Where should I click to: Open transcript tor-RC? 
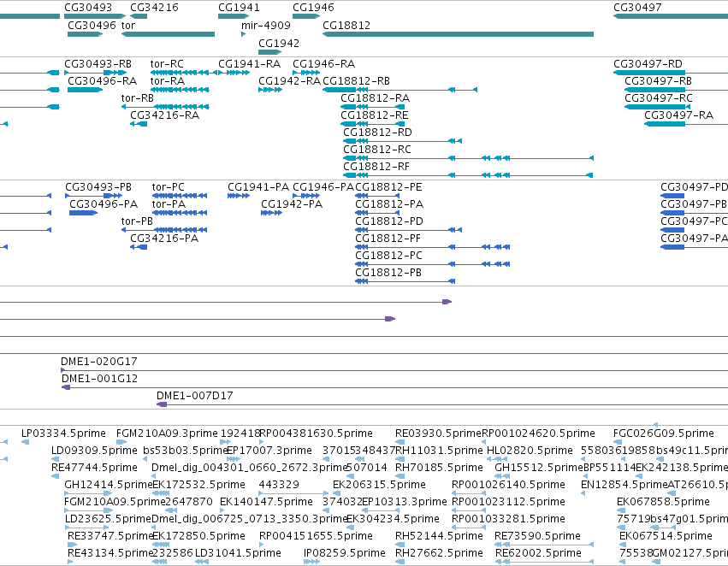click(x=167, y=63)
